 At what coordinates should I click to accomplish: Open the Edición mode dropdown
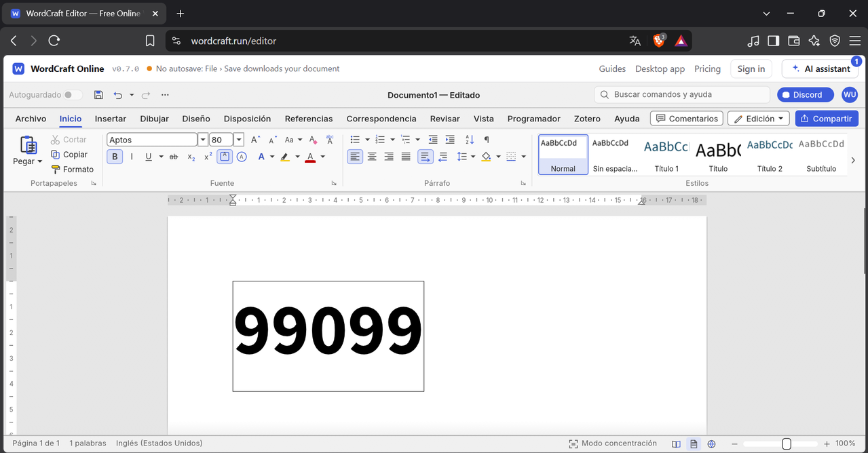(758, 119)
